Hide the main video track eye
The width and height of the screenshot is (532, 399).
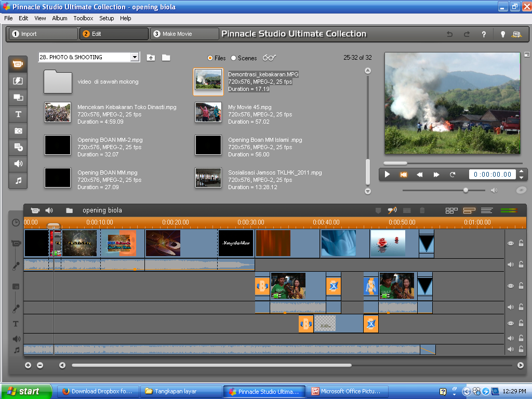pyautogui.click(x=511, y=243)
